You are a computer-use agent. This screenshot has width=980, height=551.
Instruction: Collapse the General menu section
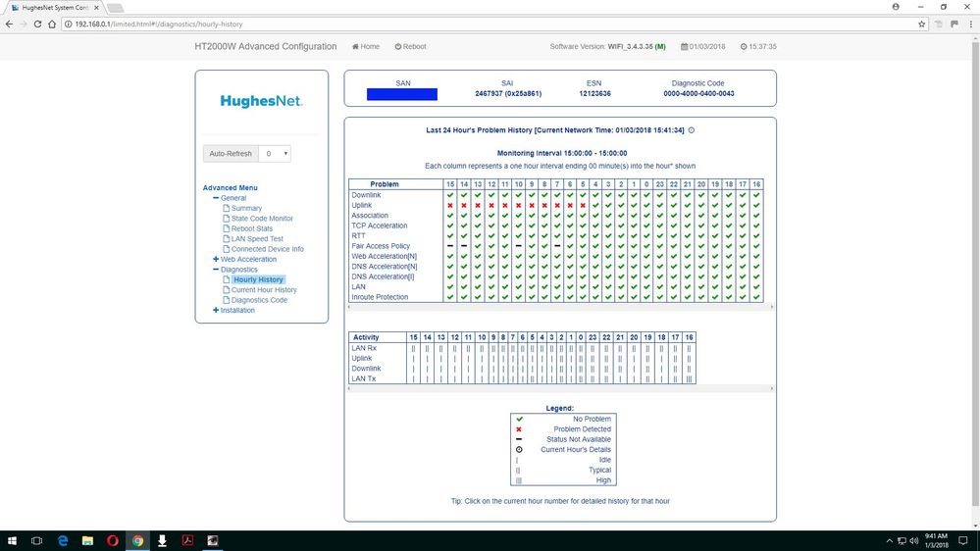(216, 198)
